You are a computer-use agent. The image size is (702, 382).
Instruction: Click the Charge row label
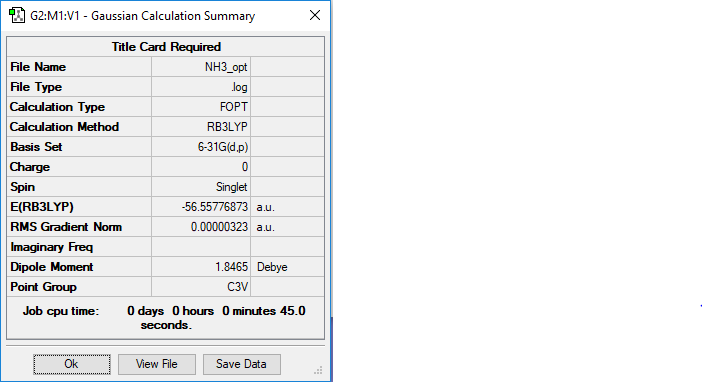click(x=30, y=167)
